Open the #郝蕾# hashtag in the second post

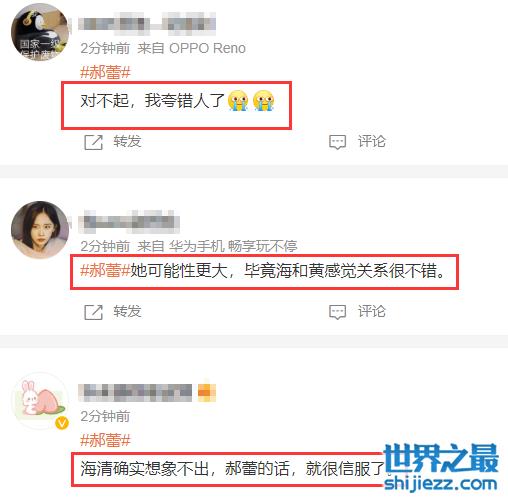coord(105,270)
